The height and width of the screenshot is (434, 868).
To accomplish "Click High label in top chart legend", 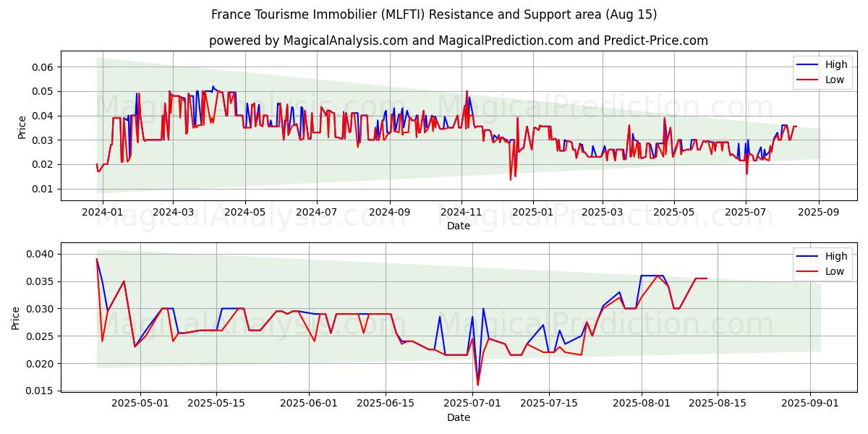I will pos(836,64).
